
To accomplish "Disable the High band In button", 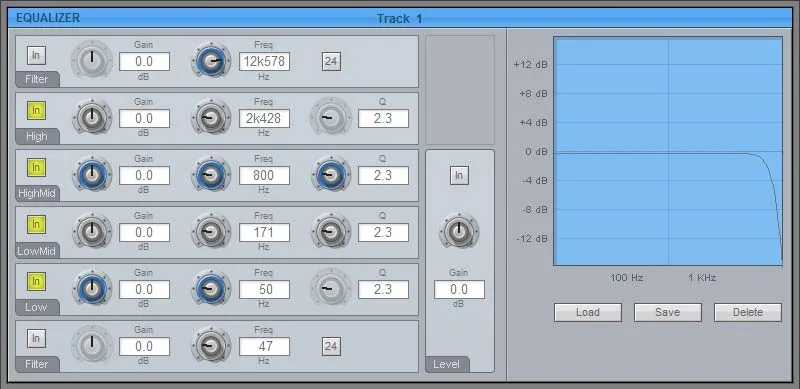I will coord(36,110).
